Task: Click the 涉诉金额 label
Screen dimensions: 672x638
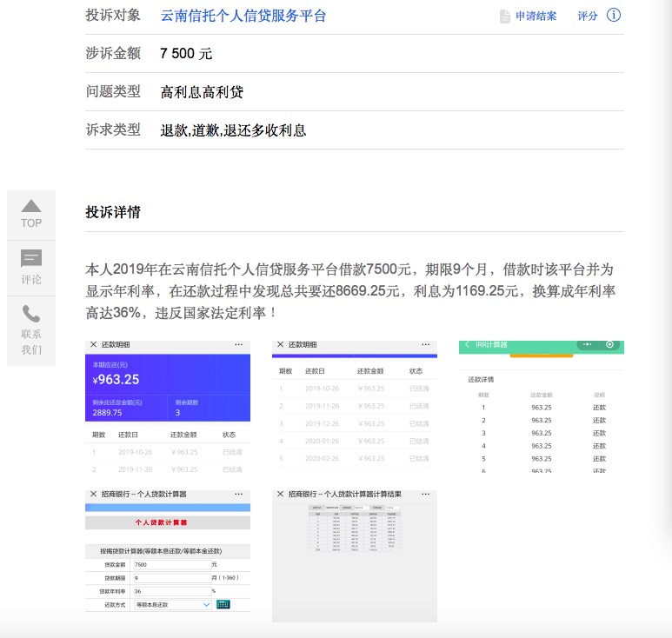Action: (x=113, y=53)
